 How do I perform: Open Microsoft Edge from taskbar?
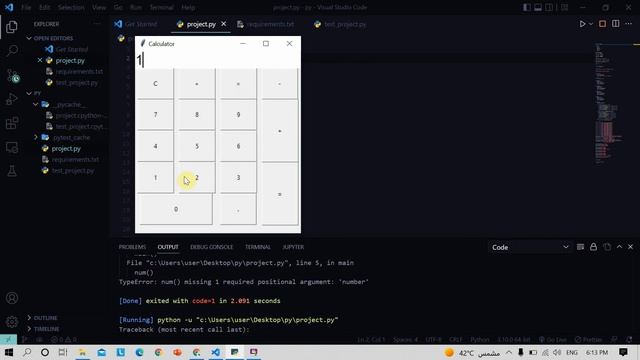139,352
